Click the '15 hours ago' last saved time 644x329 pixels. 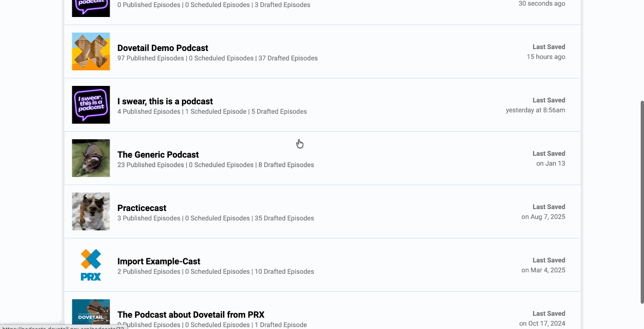tap(546, 57)
